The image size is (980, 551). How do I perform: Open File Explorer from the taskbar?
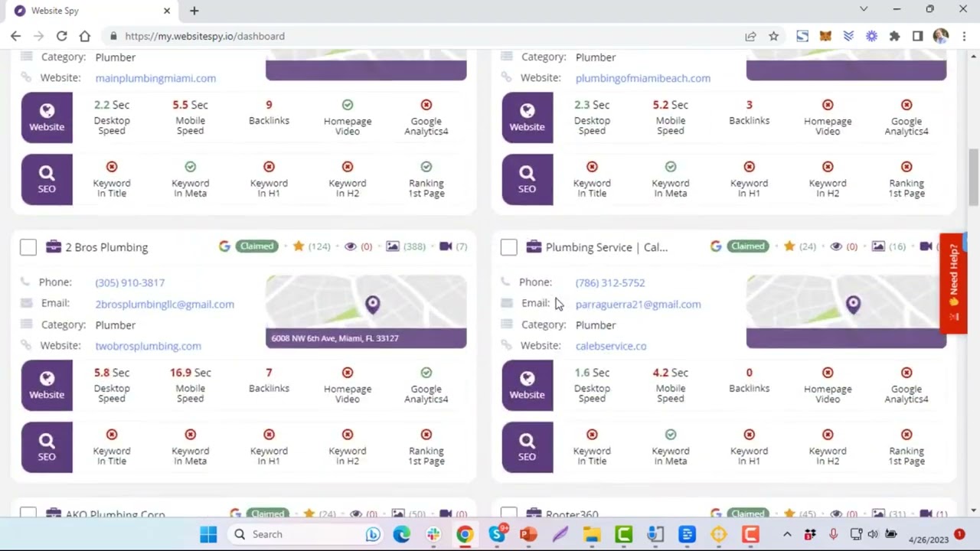point(592,534)
